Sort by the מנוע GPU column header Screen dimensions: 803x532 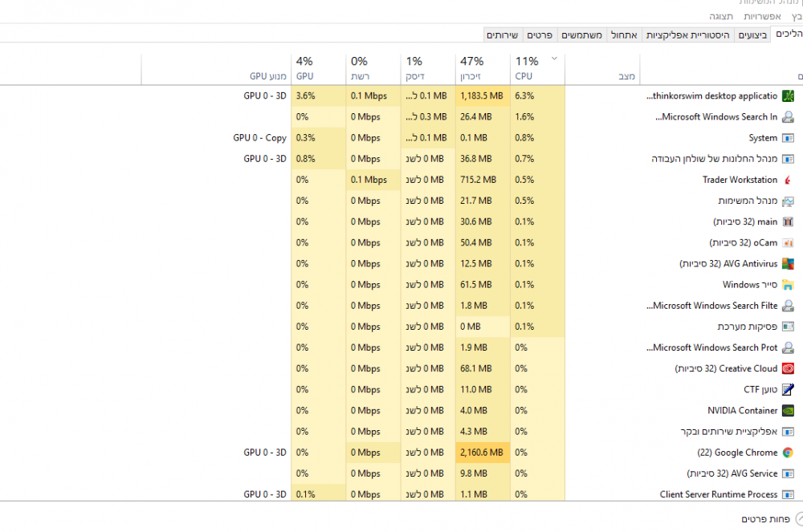coord(216,68)
